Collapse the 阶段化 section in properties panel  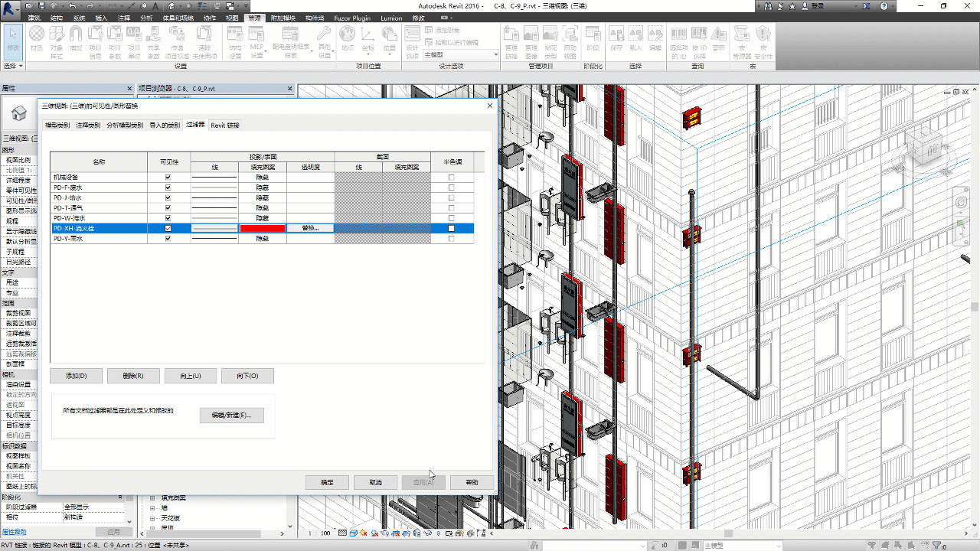119,497
